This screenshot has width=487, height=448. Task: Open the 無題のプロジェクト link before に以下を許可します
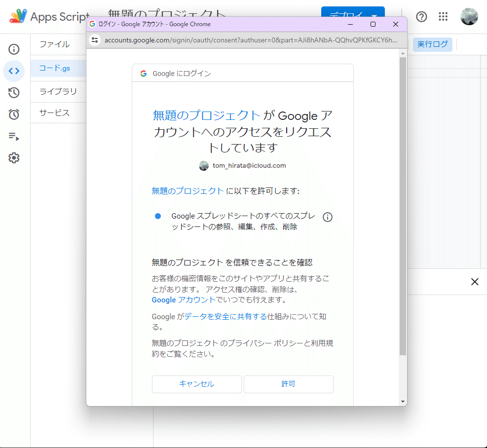[x=187, y=191]
